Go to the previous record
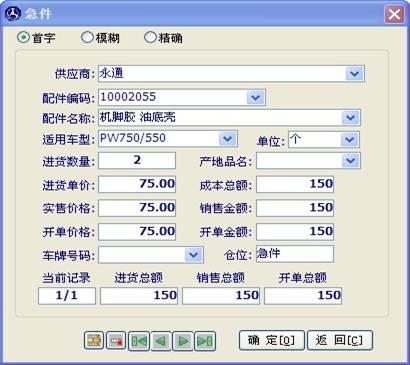Viewport: 410px width, 365px height. [161, 341]
